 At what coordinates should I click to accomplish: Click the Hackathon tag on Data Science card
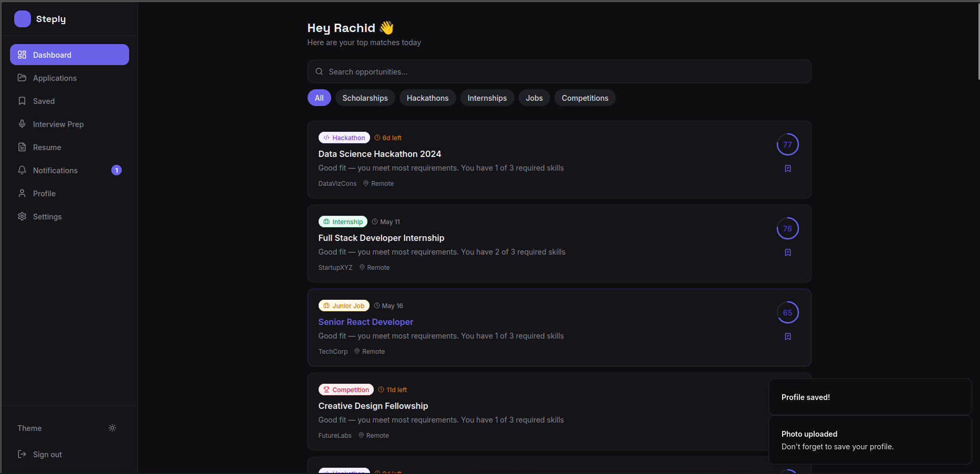[x=344, y=138]
